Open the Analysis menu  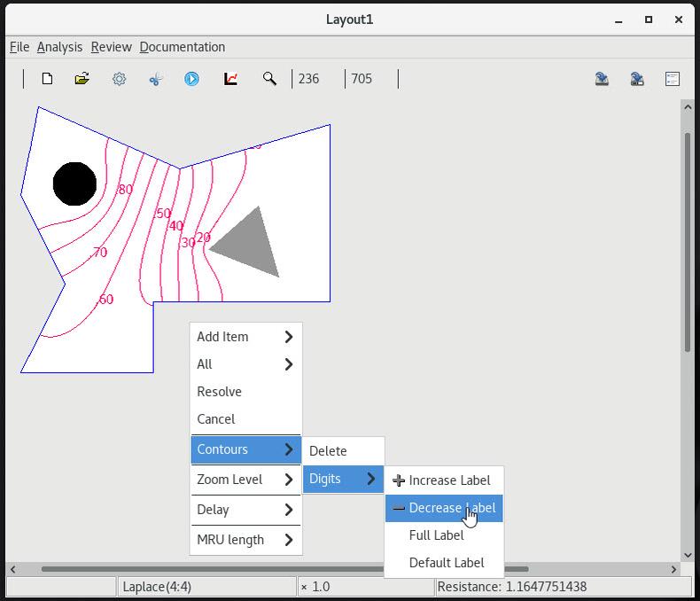(x=59, y=47)
